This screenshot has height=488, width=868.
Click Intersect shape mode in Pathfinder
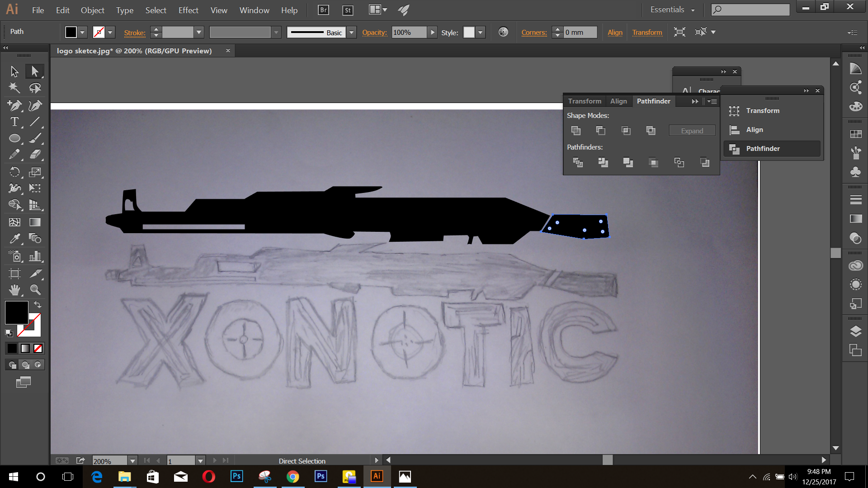pos(626,131)
